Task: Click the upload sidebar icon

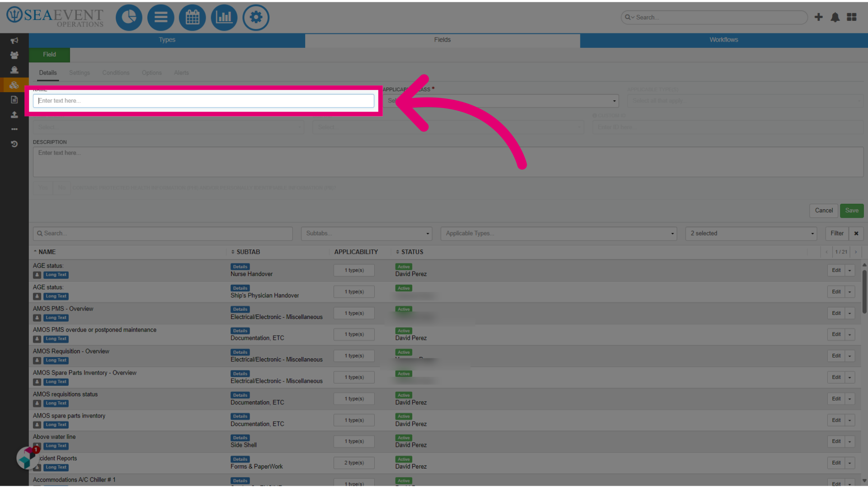Action: [14, 115]
